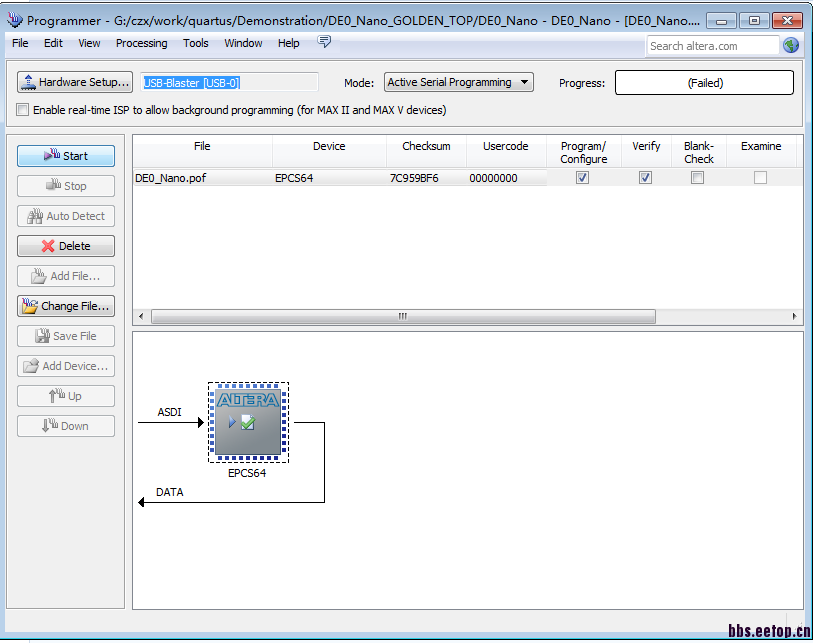Close the Programmer window
The width and height of the screenshot is (813, 643).
coord(787,21)
